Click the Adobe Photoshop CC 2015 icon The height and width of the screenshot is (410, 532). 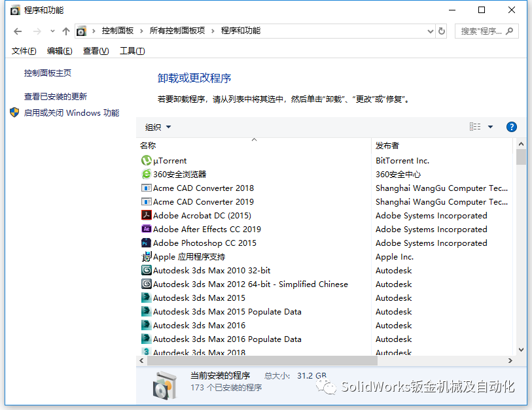pos(146,243)
